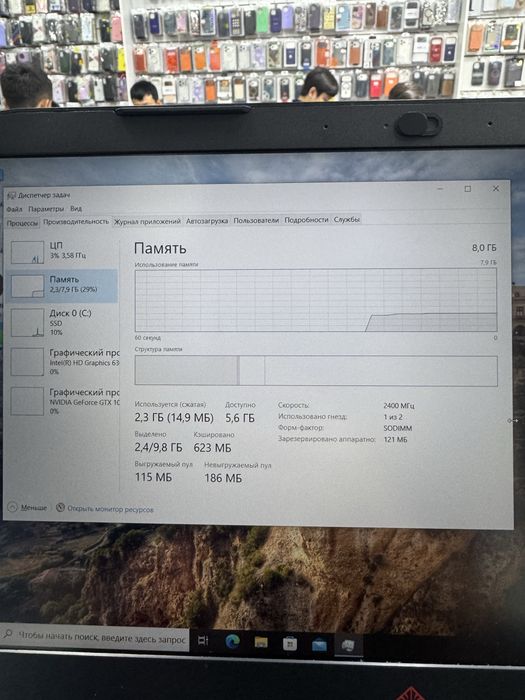This screenshot has width=525, height=700.
Task: Click the 5,6 ГБ available value
Action: [240, 418]
